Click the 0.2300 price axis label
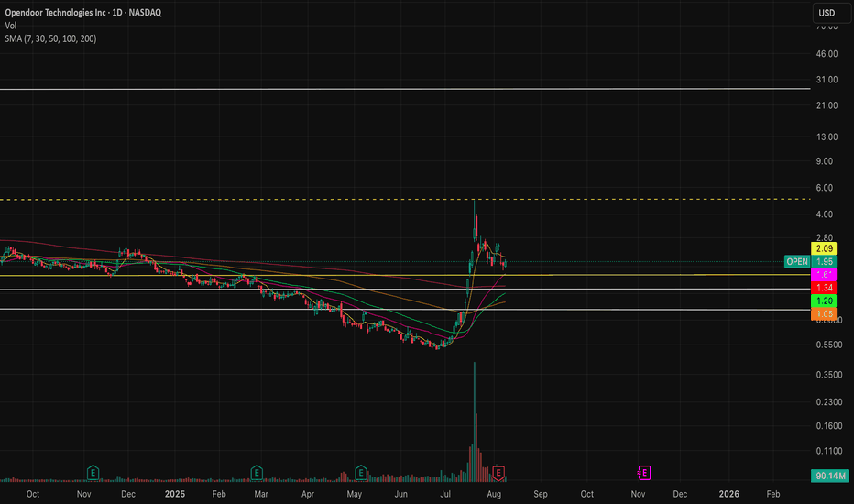Screen dimensions: 854x504 pos(829,402)
